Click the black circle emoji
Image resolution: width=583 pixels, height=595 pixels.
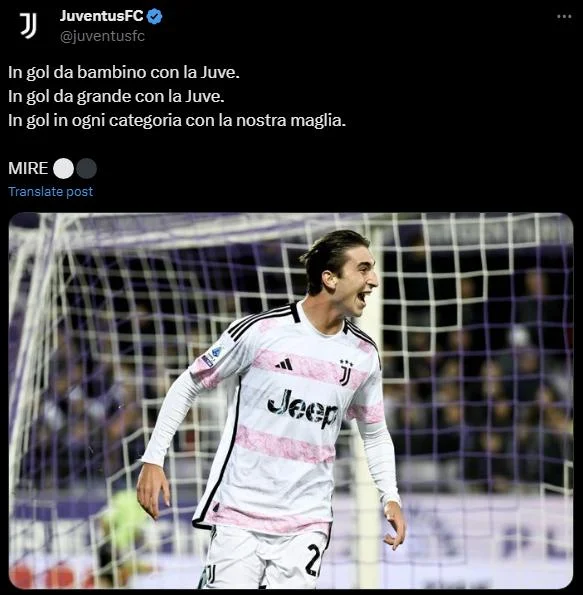click(87, 168)
